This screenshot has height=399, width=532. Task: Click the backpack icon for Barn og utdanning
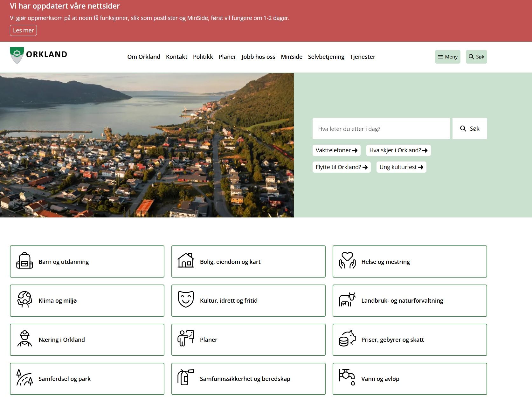(24, 261)
